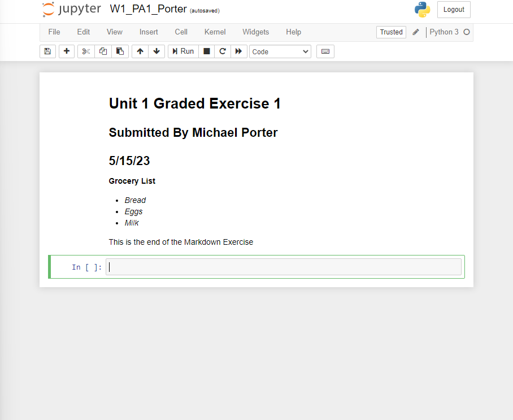The image size is (513, 420).
Task: Open the Insert menu
Action: pos(148,32)
